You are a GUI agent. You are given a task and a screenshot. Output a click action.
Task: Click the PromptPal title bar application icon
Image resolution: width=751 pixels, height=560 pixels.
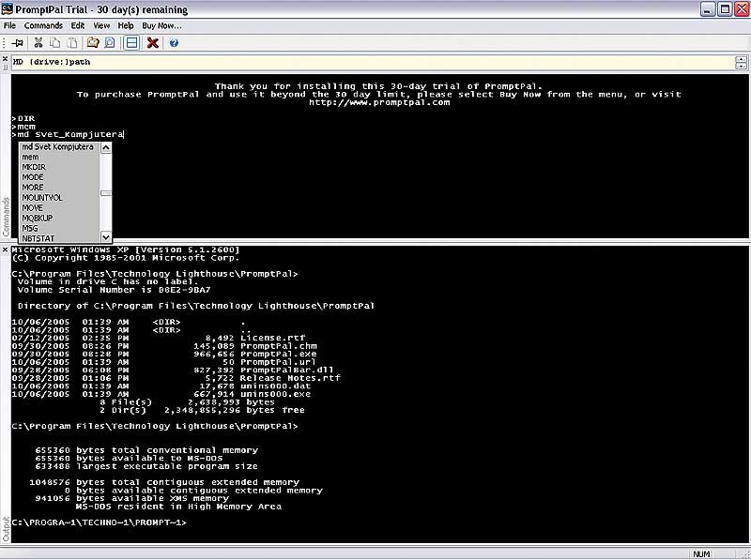tap(8, 8)
